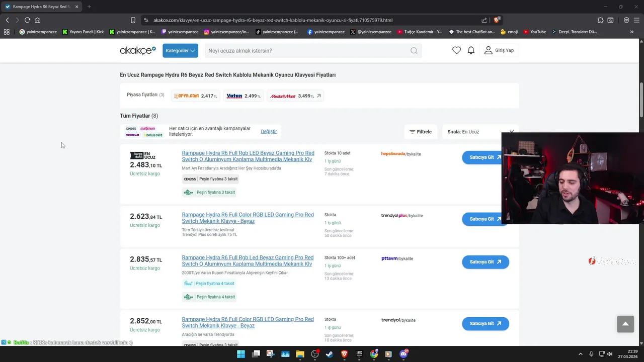Open the apps grid in bookmarks bar
The height and width of the screenshot is (362, 644).
(7, 32)
